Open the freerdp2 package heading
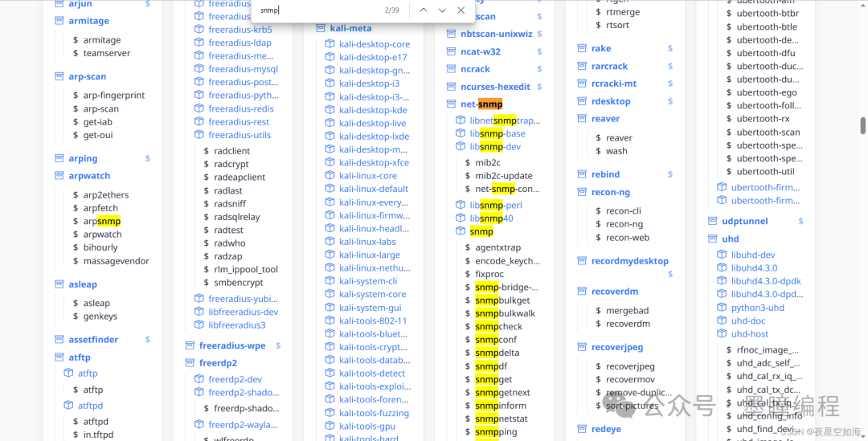This screenshot has width=868, height=441. [x=218, y=363]
